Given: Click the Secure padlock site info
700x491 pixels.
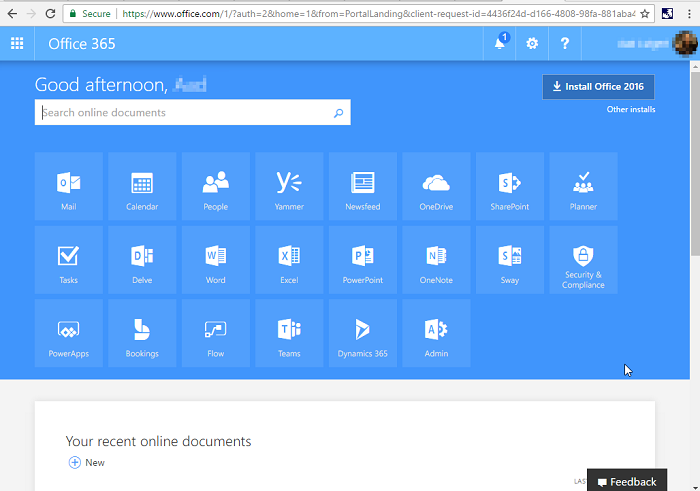Looking at the screenshot, I should coord(90,14).
